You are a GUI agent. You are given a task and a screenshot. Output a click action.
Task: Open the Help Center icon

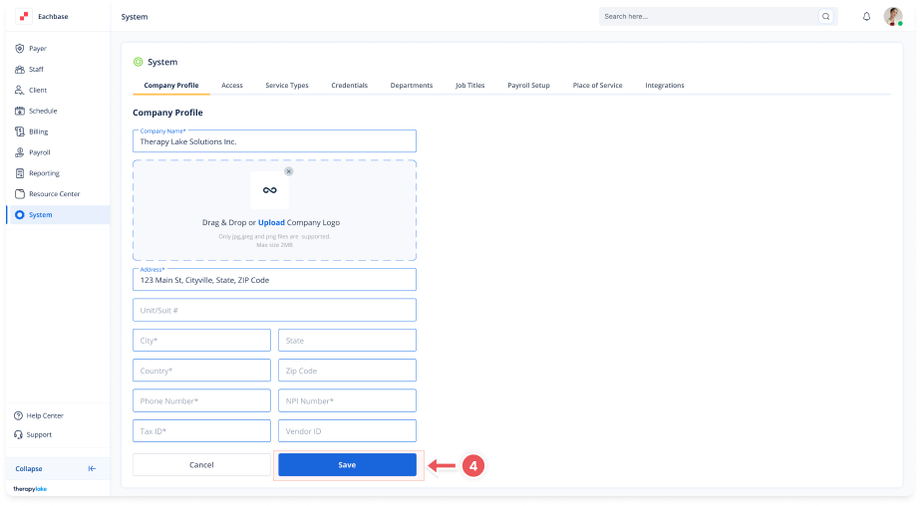point(18,416)
